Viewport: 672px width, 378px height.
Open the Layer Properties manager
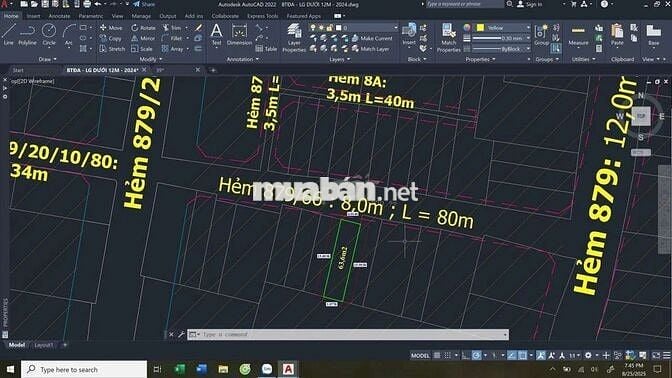tap(294, 38)
